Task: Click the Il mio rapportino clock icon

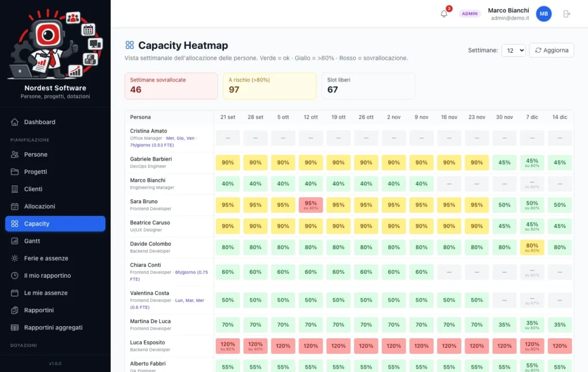Action: 14,276
